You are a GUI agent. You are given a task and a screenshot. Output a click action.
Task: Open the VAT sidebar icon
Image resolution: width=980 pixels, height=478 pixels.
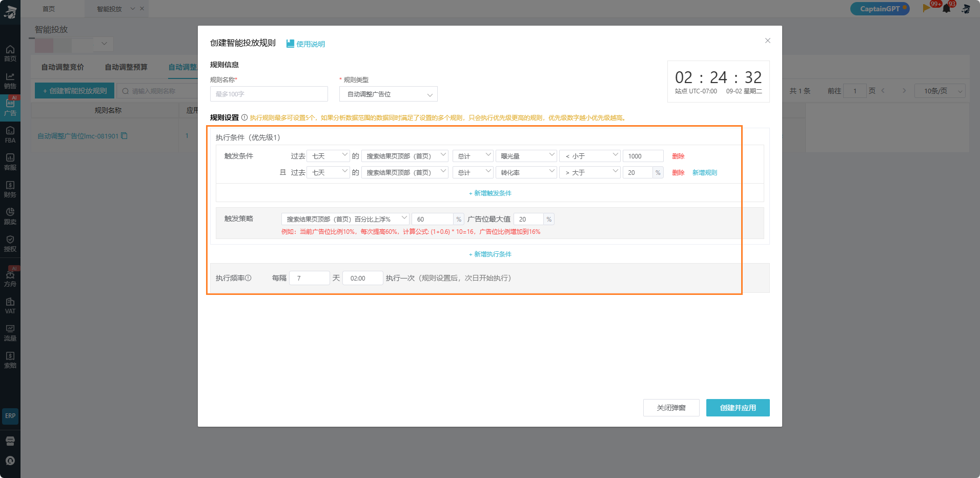tap(10, 306)
